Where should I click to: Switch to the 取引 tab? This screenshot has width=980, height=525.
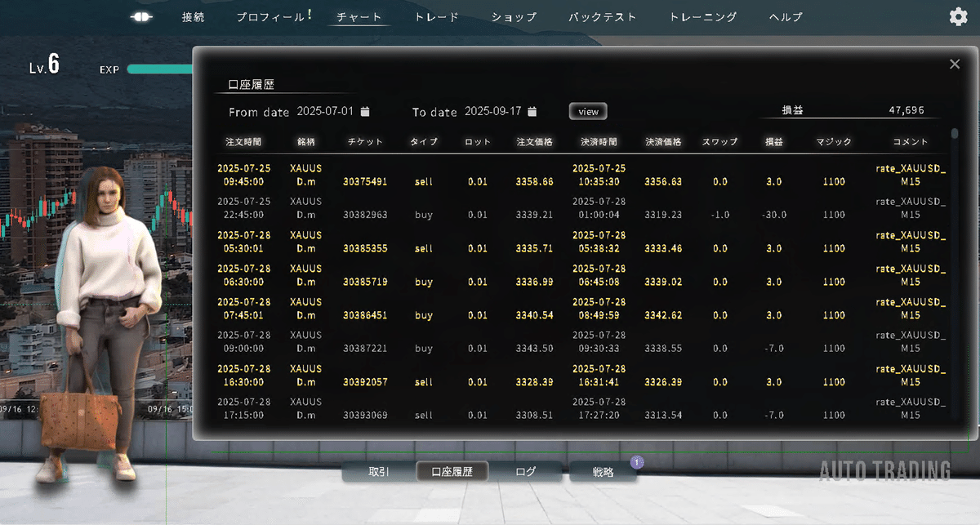[x=377, y=471]
